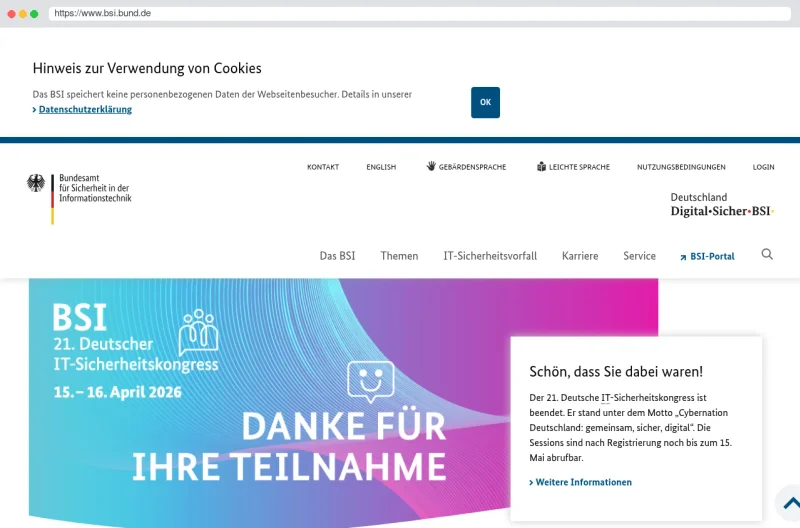The image size is (800, 528).
Task: Click the search magnifier icon
Action: click(767, 254)
